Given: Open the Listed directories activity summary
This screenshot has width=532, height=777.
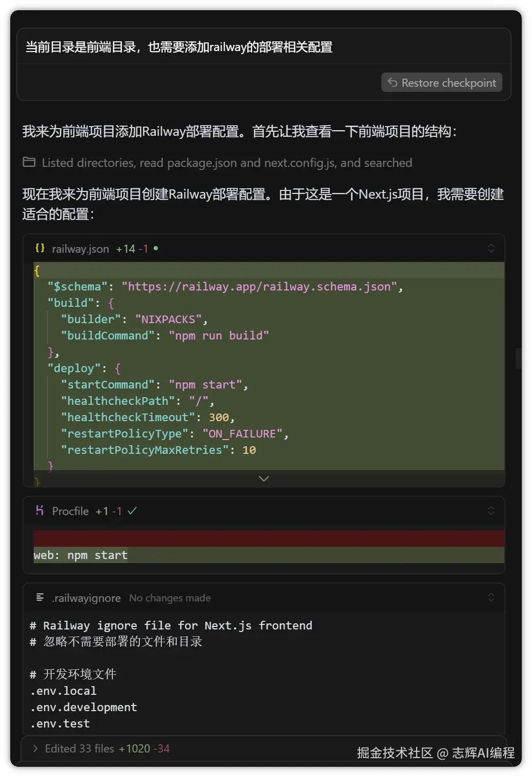Looking at the screenshot, I should point(227,163).
